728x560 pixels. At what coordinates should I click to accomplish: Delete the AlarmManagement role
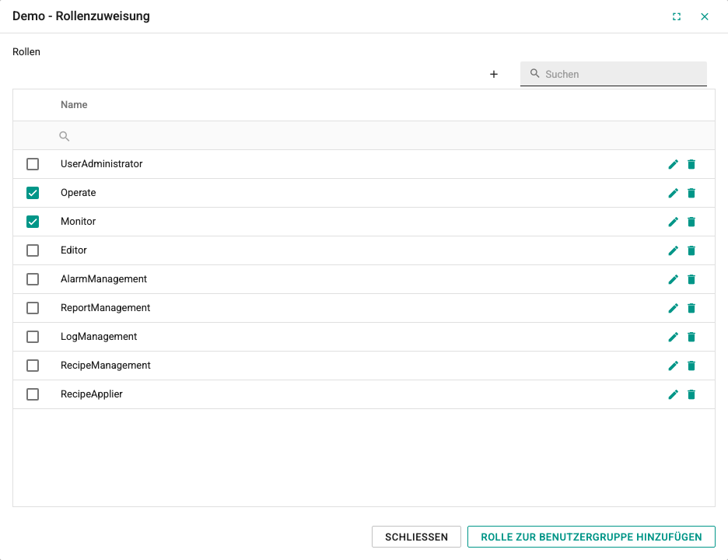(x=691, y=279)
